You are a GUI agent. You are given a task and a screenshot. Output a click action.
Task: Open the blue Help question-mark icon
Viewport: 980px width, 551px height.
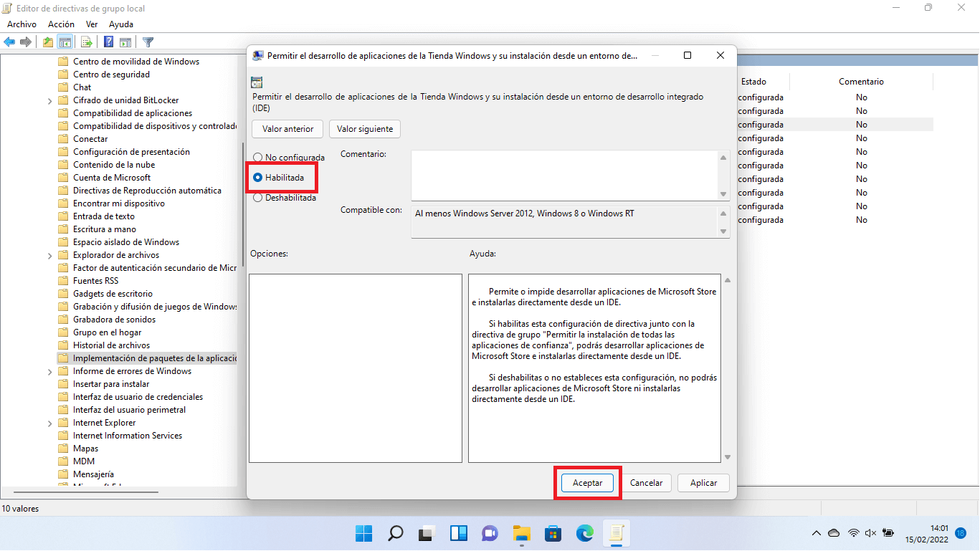pos(109,42)
